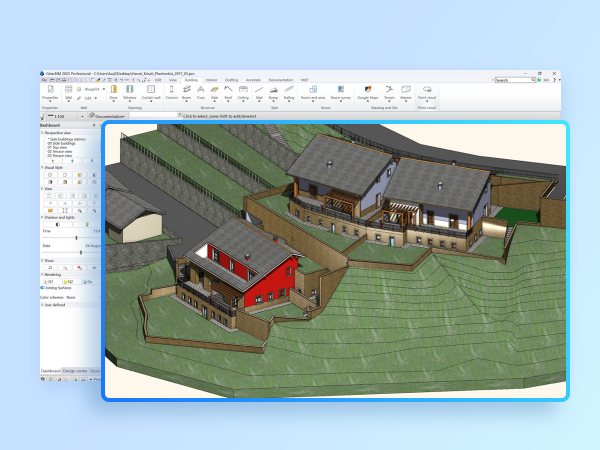This screenshot has height=450, width=600.
Task: Open the Point cloud tool
Action: pyautogui.click(x=427, y=92)
